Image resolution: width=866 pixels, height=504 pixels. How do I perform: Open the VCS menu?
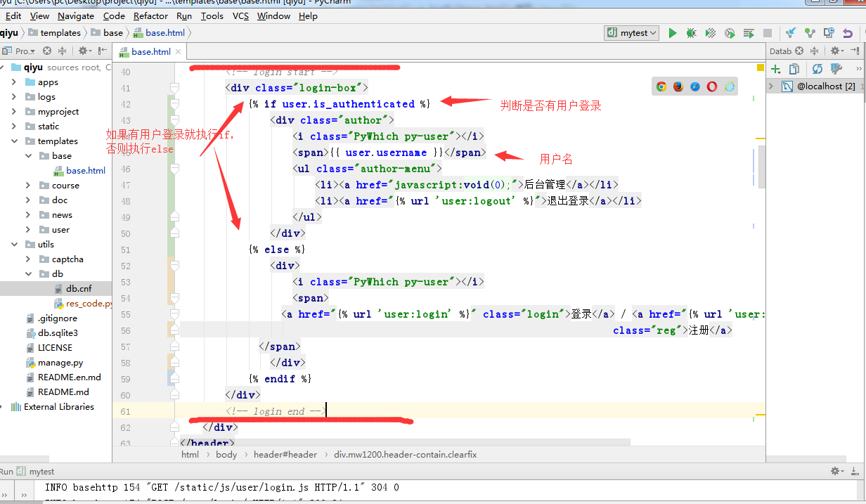click(x=241, y=15)
